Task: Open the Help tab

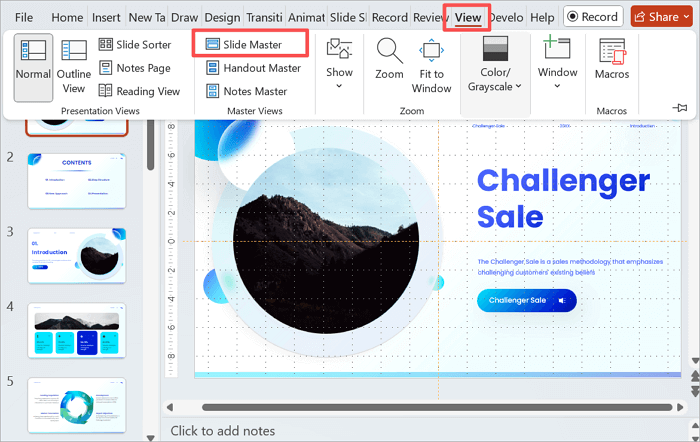Action: click(542, 17)
